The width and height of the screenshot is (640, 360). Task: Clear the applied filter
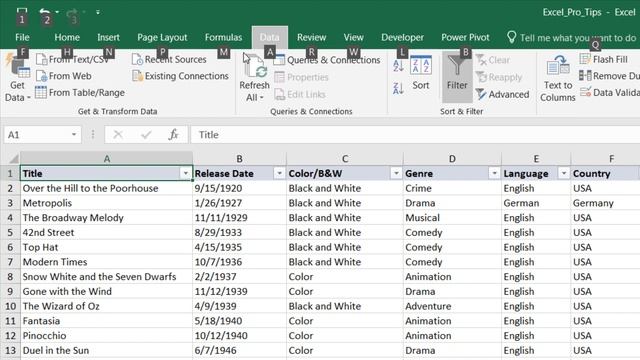point(493,60)
